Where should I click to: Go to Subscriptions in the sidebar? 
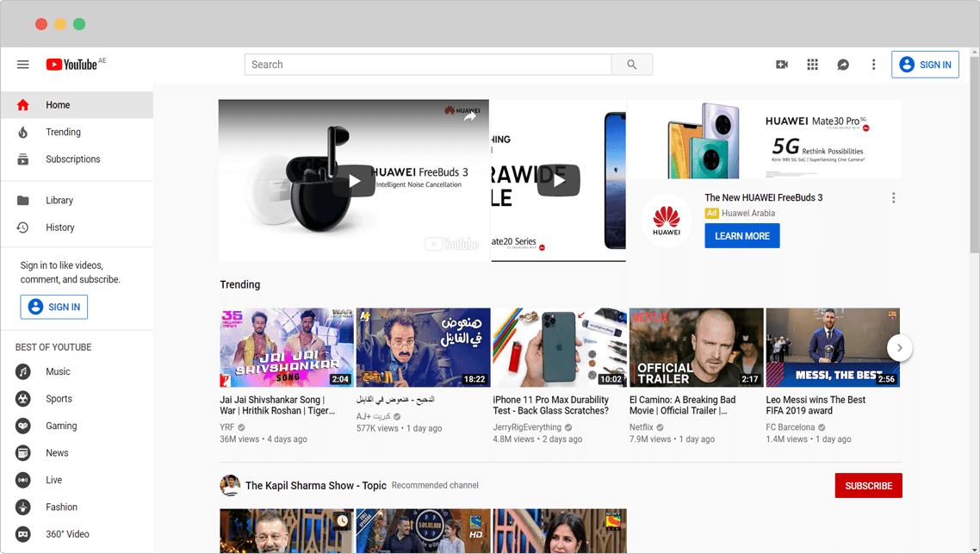tap(77, 159)
